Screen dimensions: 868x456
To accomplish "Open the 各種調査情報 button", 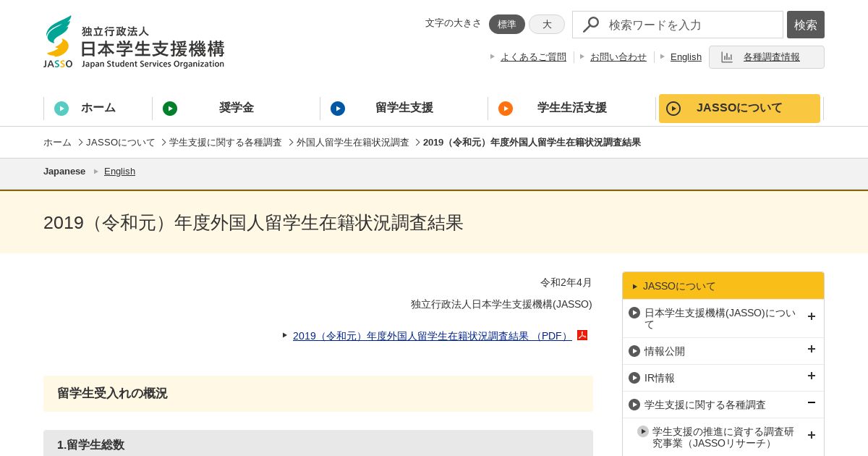I will (767, 57).
